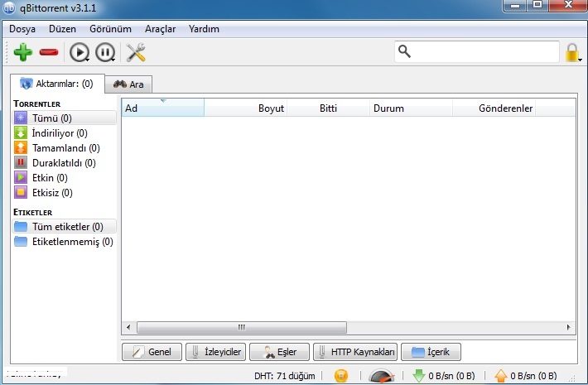Click the horizontal scrollbar right arrow

coord(569,327)
